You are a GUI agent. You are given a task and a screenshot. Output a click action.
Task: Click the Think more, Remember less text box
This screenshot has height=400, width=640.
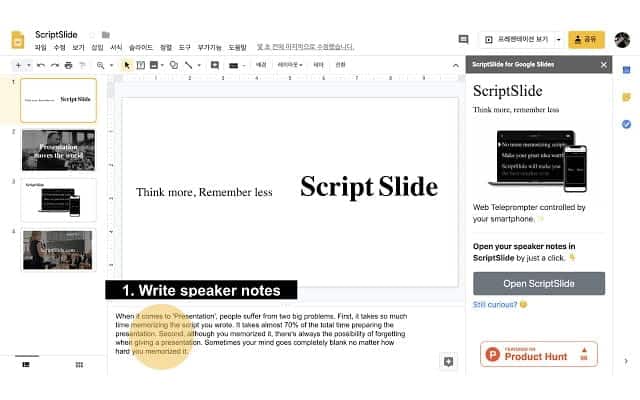click(x=204, y=192)
